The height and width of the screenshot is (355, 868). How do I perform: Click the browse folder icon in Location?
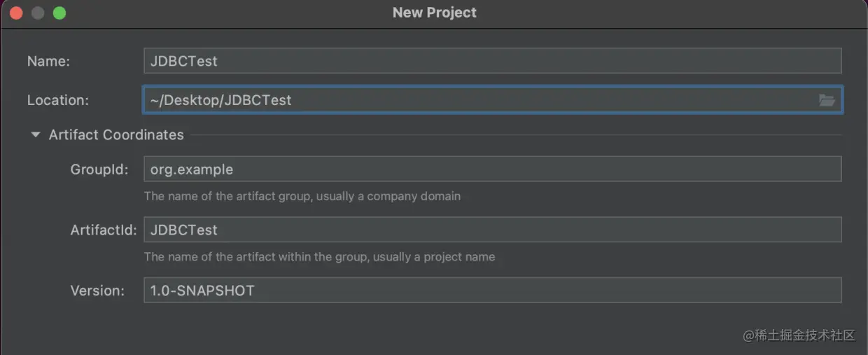point(827,100)
